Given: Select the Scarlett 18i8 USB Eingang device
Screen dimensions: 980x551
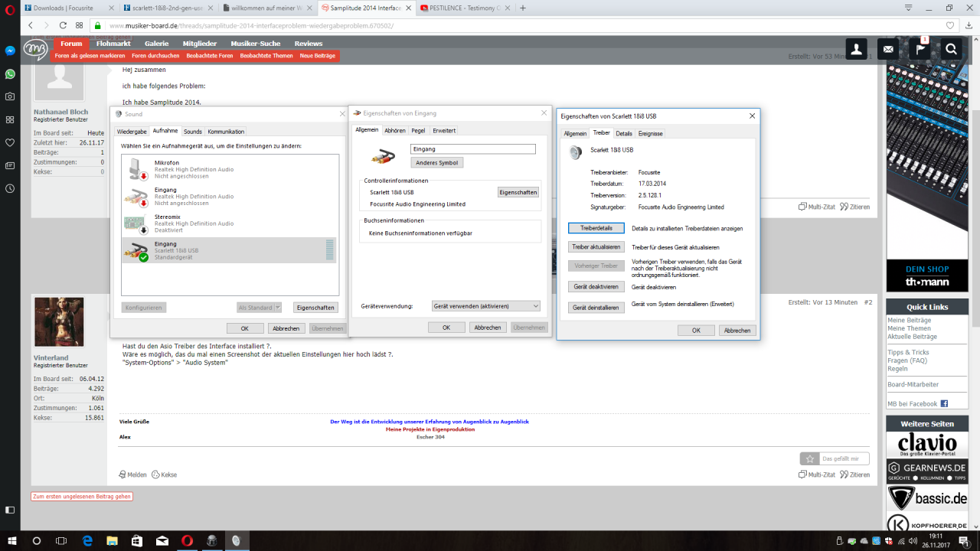Looking at the screenshot, I should click(x=230, y=250).
